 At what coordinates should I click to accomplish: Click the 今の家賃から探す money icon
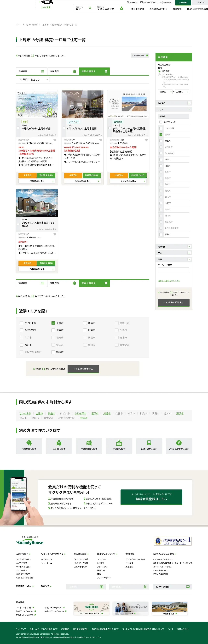pyautogui.click(x=89, y=443)
